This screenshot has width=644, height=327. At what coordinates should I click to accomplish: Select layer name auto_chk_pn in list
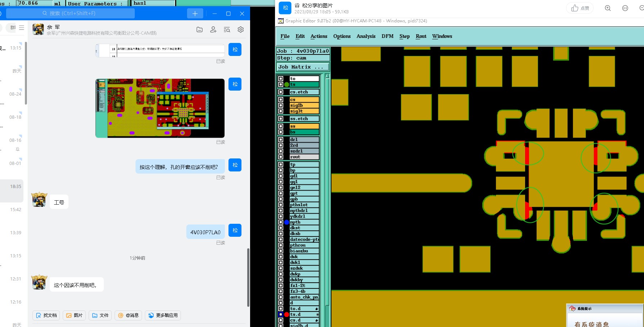point(304,297)
